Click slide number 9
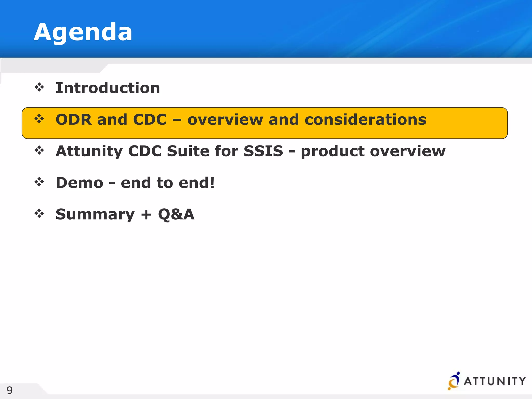 [x=10, y=390]
